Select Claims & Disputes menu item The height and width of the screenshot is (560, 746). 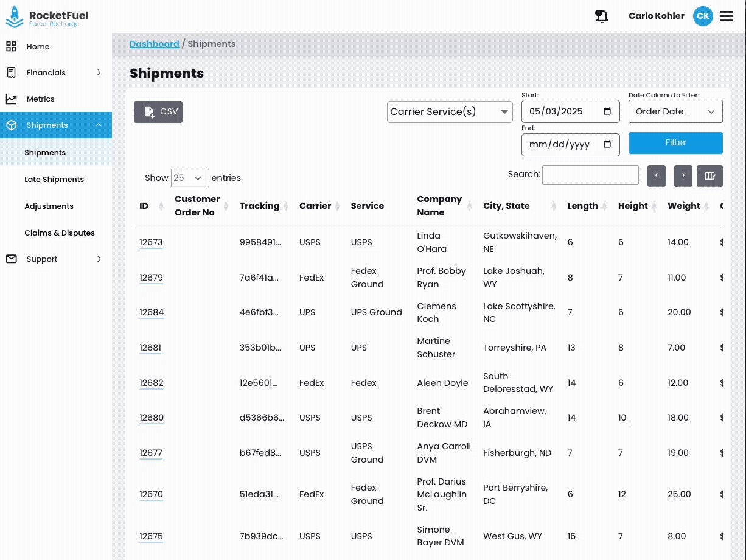pos(60,233)
